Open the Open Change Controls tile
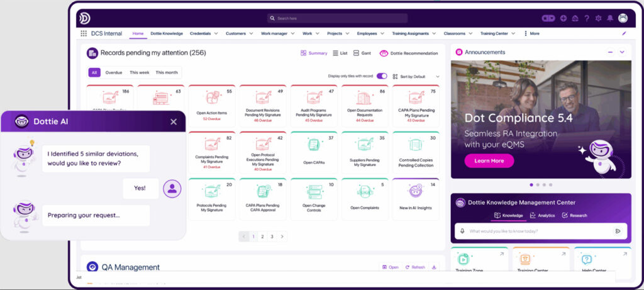Viewport: 644px width, 290px height. (314, 199)
